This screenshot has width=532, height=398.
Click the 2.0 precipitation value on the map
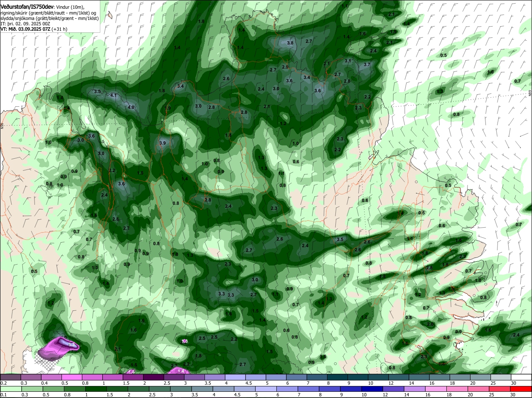coord(430,324)
